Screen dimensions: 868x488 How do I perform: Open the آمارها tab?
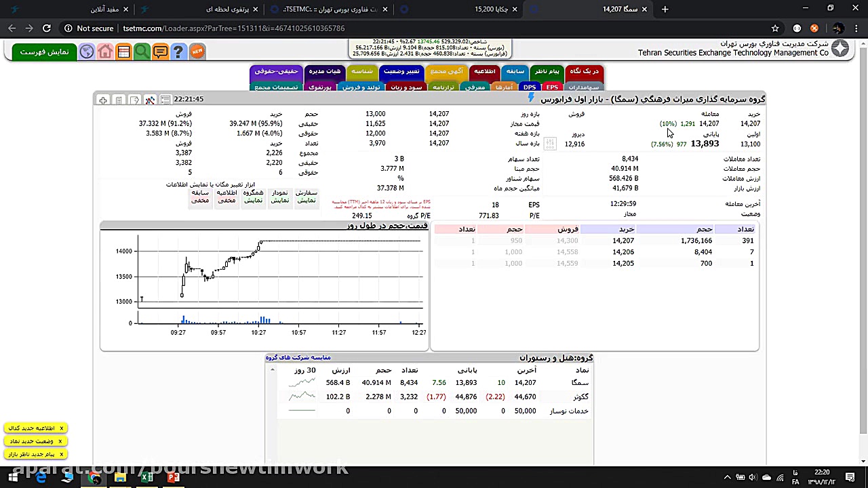[504, 87]
